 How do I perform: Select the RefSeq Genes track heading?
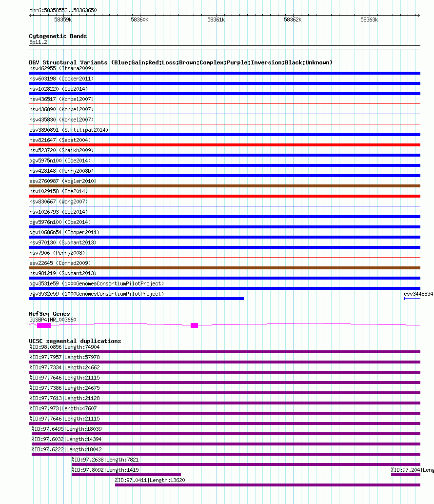tap(49, 314)
